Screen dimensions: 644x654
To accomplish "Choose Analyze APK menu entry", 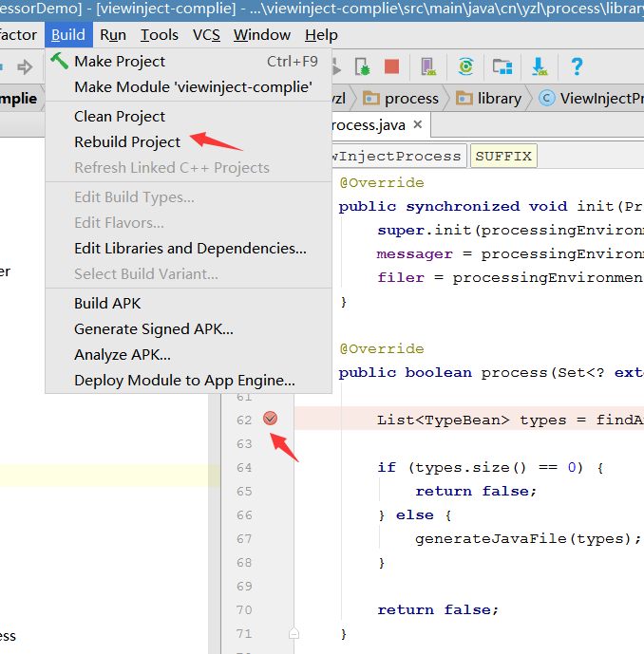I will click(x=188, y=355).
